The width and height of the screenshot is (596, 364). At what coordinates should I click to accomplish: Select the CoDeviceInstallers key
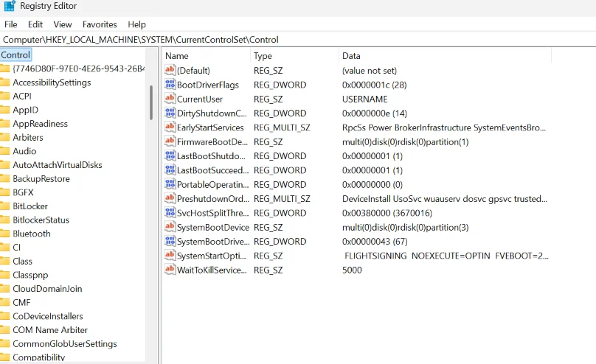[x=48, y=316]
